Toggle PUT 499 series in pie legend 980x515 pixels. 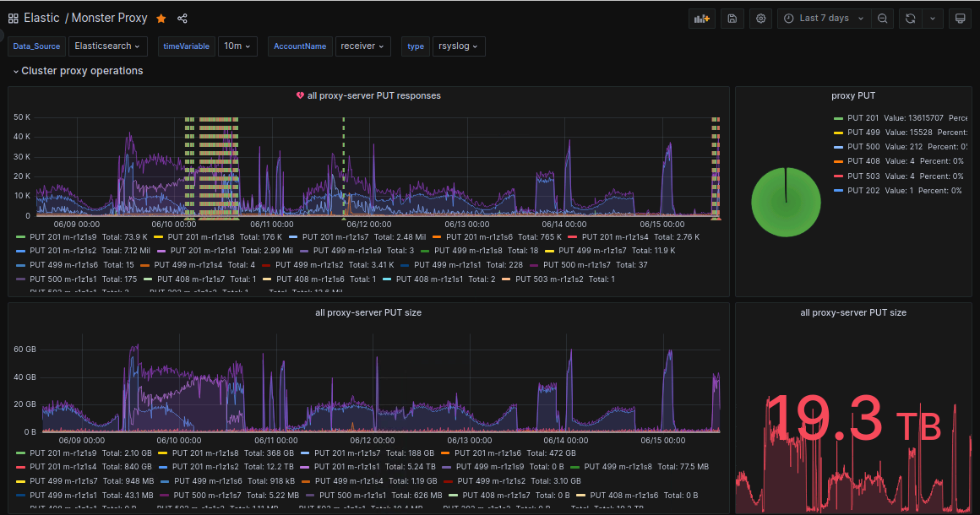(x=863, y=133)
